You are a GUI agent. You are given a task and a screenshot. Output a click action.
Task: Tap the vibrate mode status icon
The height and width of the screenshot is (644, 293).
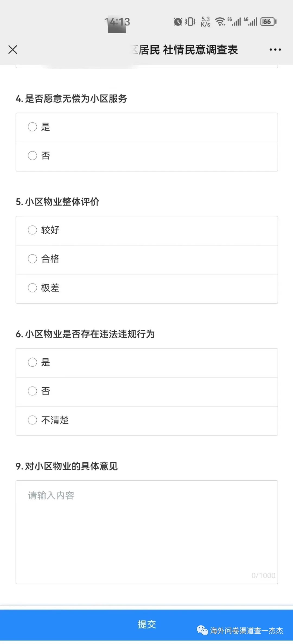tap(191, 21)
